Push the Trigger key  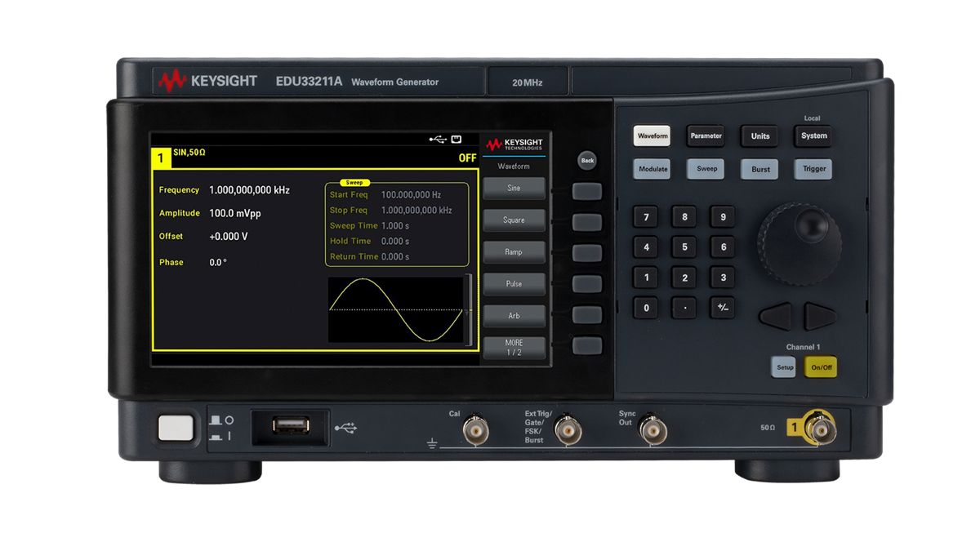tap(813, 169)
